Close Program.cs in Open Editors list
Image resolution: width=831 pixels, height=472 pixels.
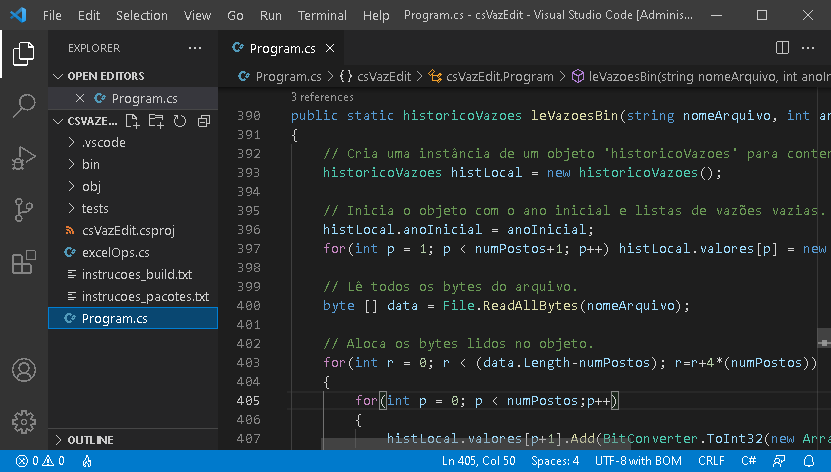(80, 98)
